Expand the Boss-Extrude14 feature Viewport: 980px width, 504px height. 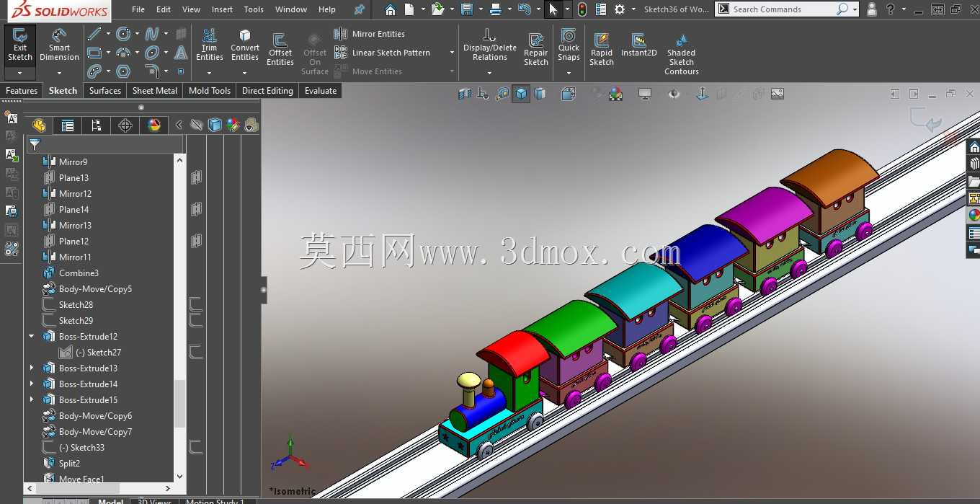click(31, 384)
